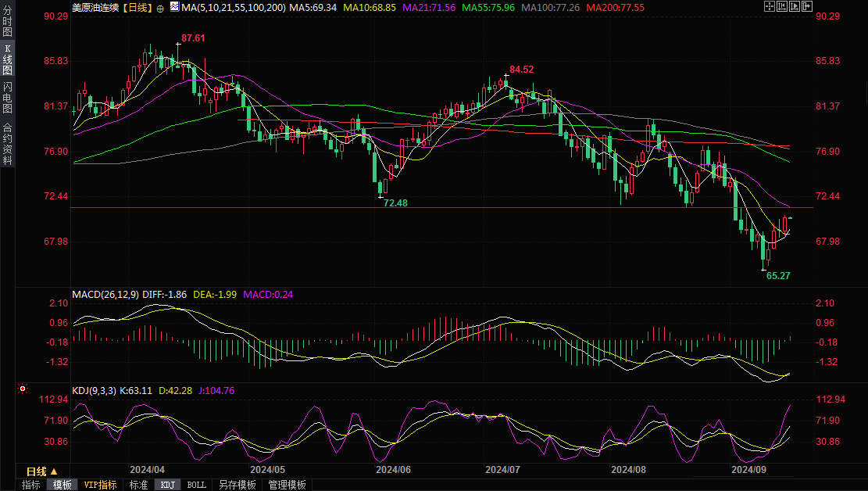The image size is (868, 491).
Task: Expand the 日线 period dropdown
Action: [41, 471]
